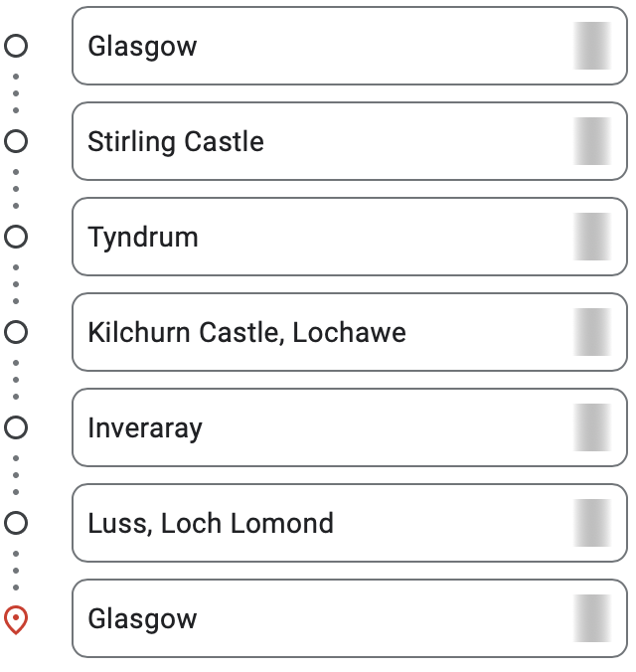Click the circle marker for Kilchurn Castle, Lochawe

pos(16,332)
